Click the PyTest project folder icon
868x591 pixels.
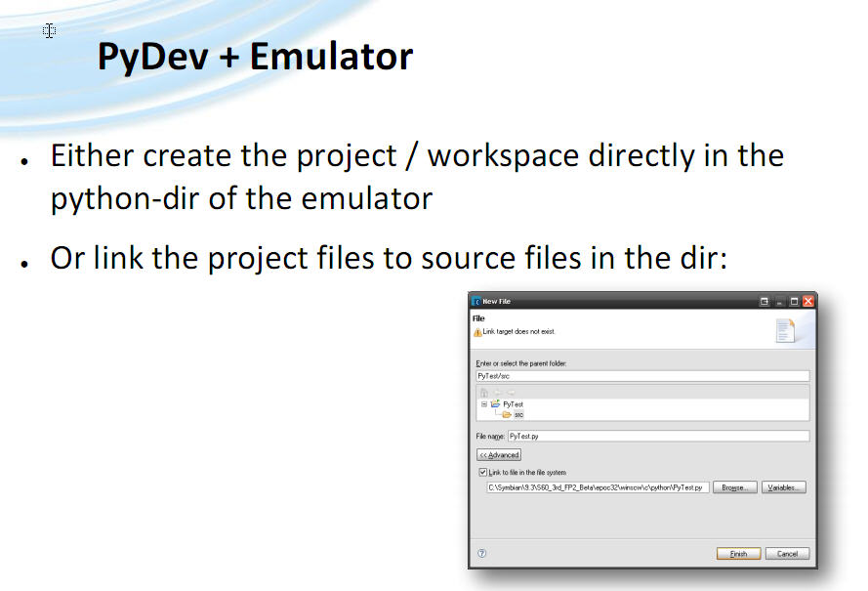(495, 403)
